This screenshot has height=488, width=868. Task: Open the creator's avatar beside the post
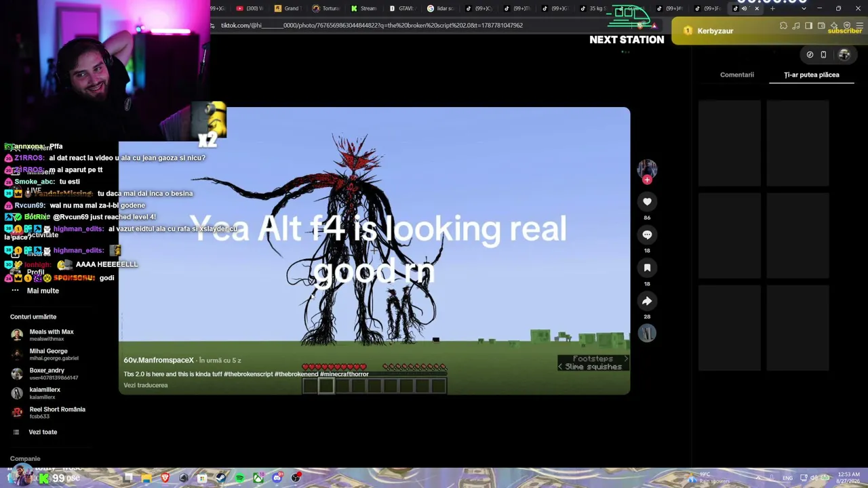[x=647, y=169]
